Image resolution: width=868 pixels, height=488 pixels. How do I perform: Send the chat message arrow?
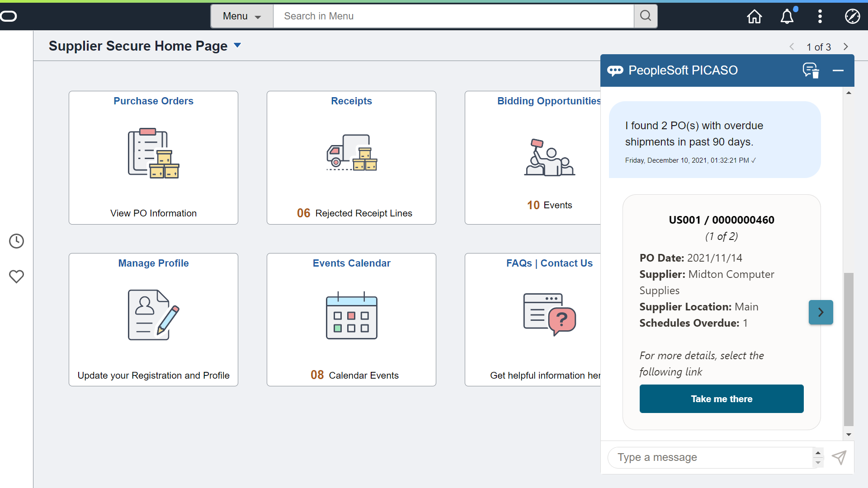pos(839,457)
